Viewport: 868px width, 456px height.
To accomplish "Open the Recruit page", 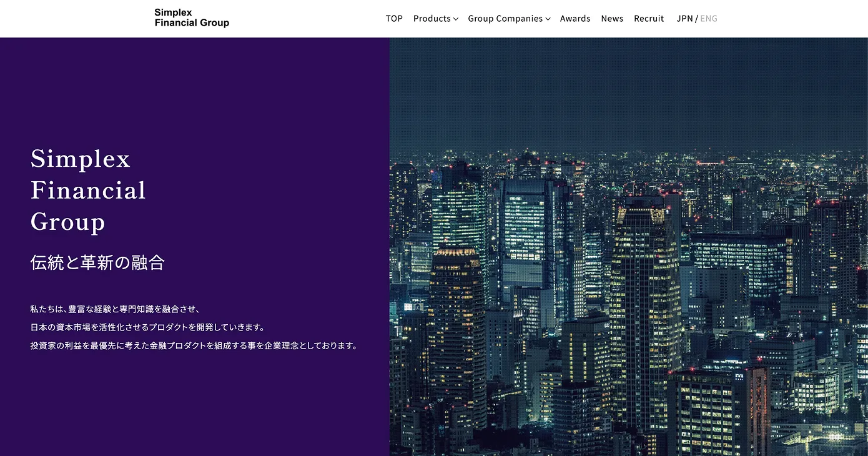I will click(649, 19).
